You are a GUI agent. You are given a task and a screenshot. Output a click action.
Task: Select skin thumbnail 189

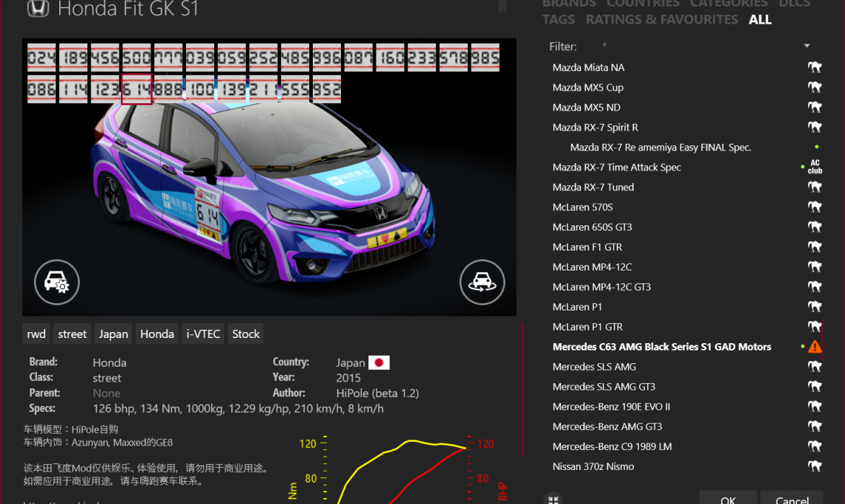[73, 58]
